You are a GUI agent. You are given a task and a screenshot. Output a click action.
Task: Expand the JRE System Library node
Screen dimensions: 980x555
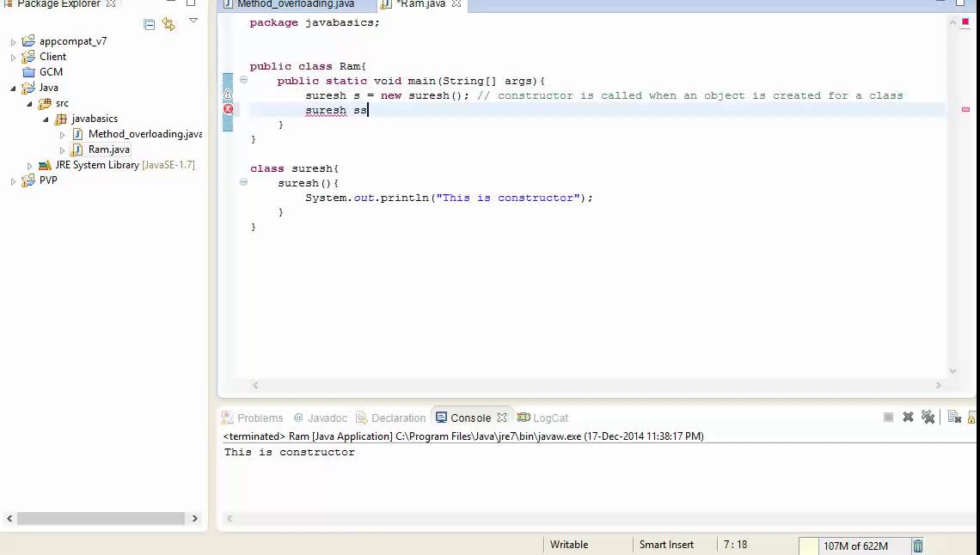(x=29, y=166)
